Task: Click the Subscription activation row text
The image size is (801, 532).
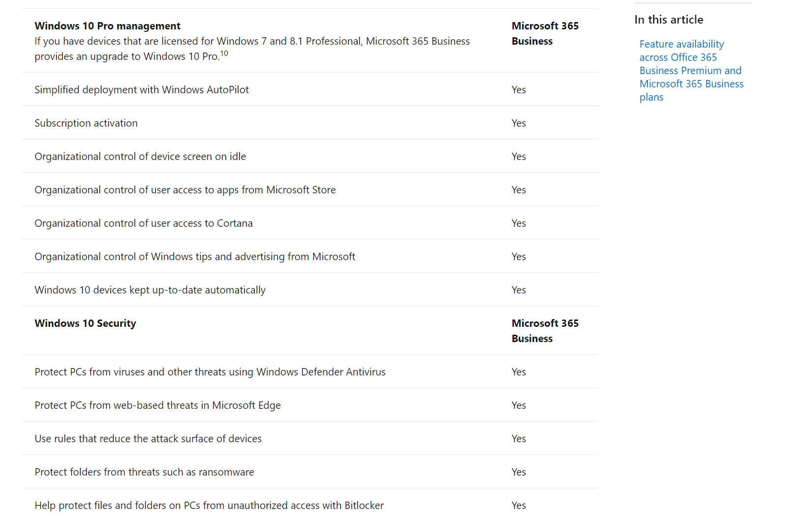Action: coord(86,123)
